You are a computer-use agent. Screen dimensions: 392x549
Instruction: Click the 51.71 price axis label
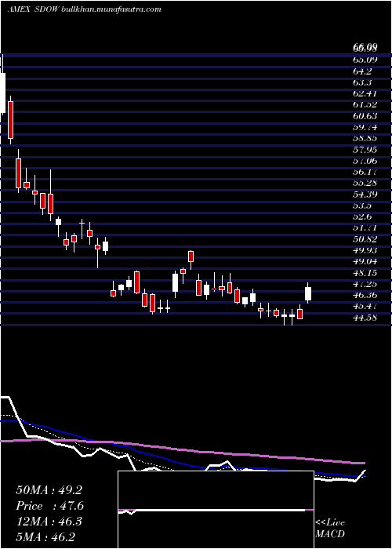pyautogui.click(x=365, y=228)
